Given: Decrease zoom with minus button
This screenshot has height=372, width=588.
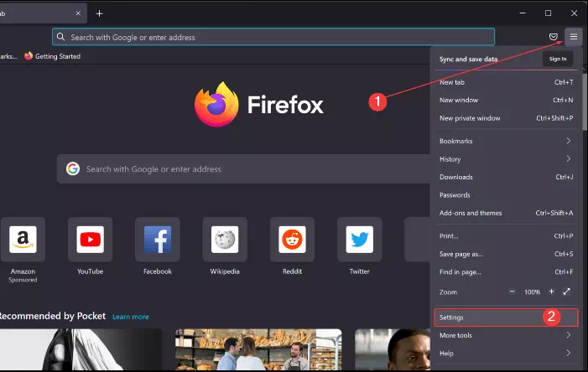Looking at the screenshot, I should (x=512, y=292).
